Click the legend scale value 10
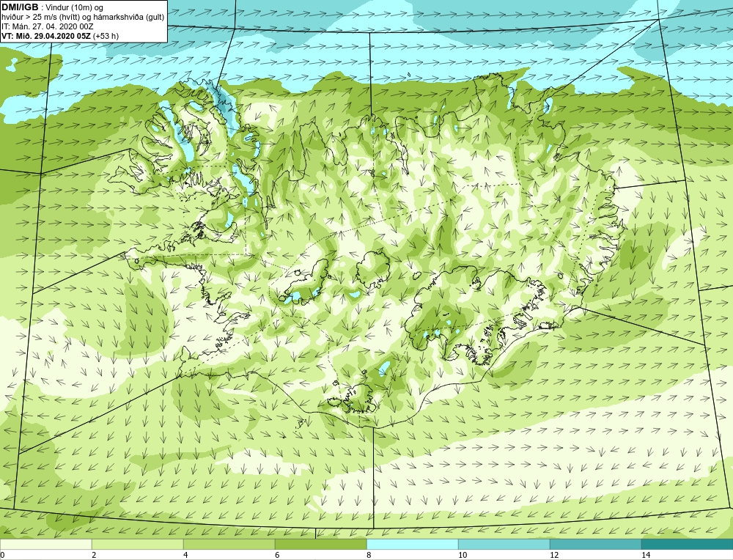733x560 pixels. 463,555
